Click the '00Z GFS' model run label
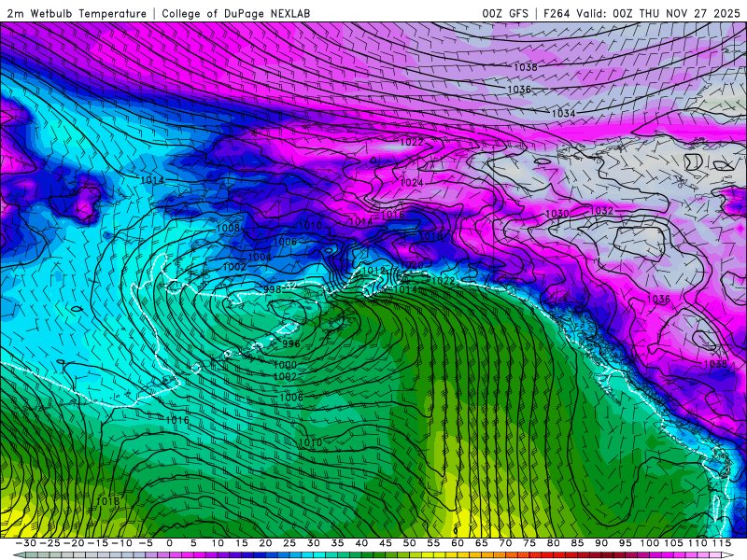 tap(505, 14)
